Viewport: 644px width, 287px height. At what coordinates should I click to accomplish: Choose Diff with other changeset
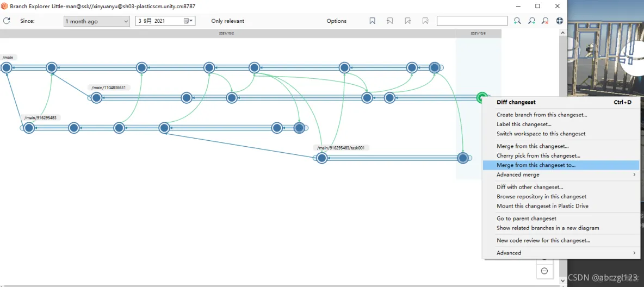[561, 187]
